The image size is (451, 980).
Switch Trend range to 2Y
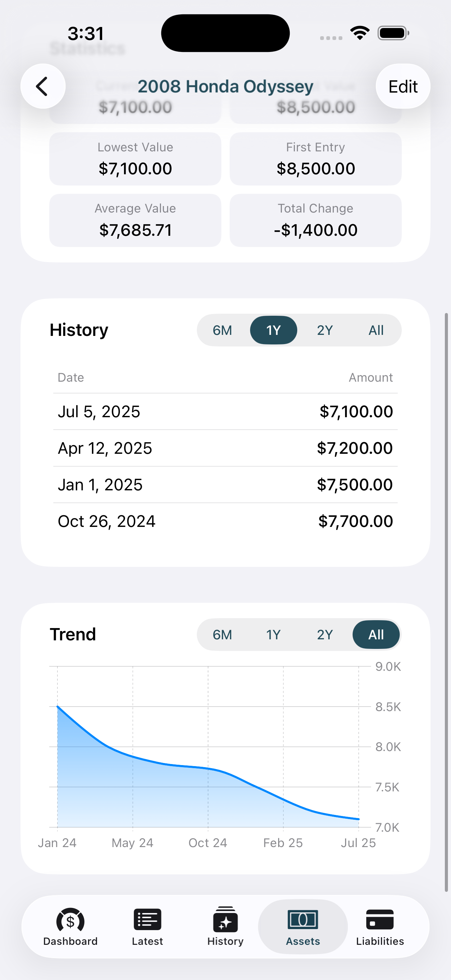point(325,635)
